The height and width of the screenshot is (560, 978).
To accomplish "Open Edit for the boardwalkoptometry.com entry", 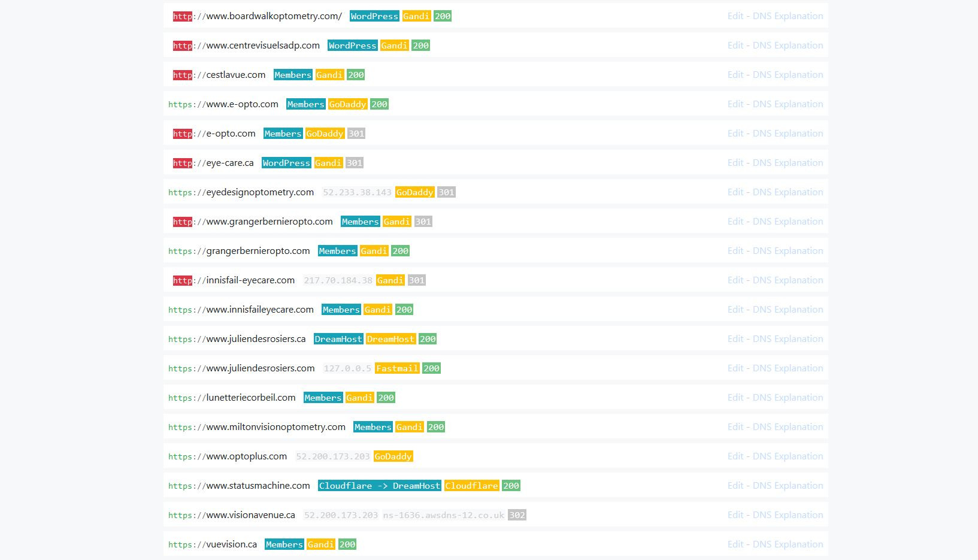I will (735, 16).
